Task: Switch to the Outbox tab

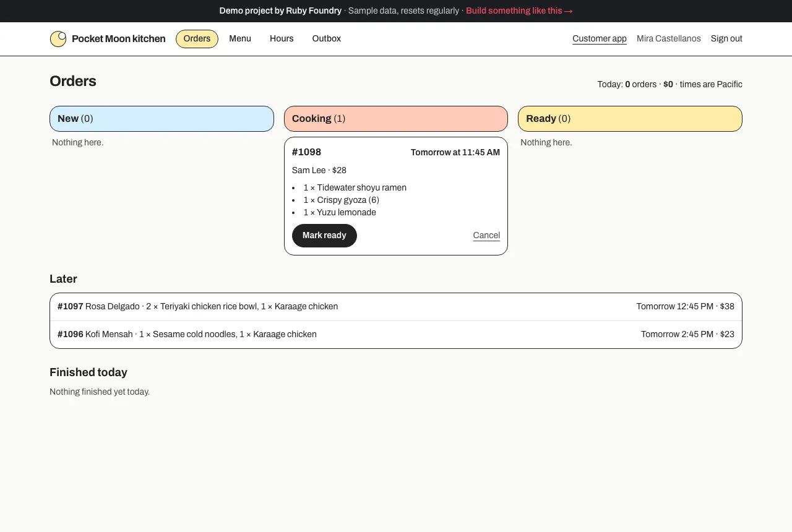Action: tap(327, 39)
